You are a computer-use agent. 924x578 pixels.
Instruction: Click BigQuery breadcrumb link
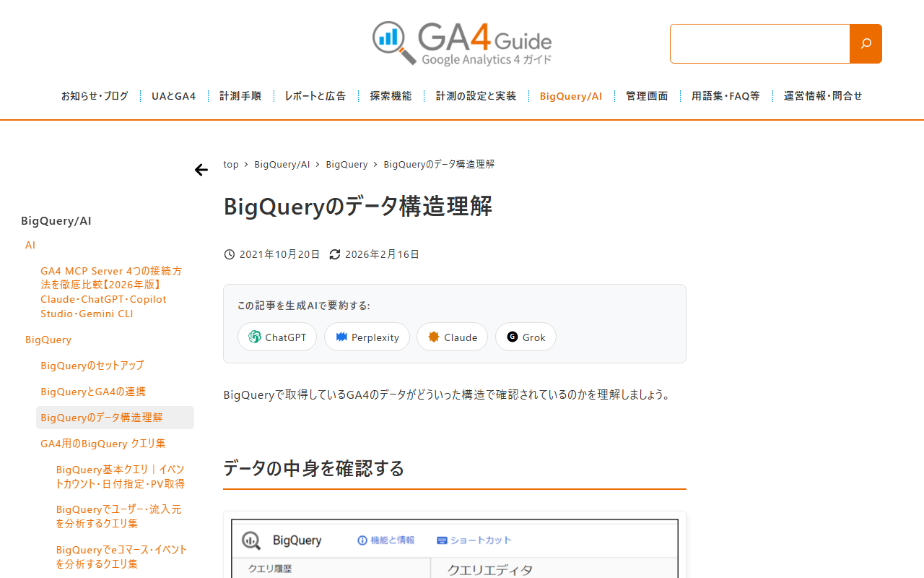tap(346, 165)
